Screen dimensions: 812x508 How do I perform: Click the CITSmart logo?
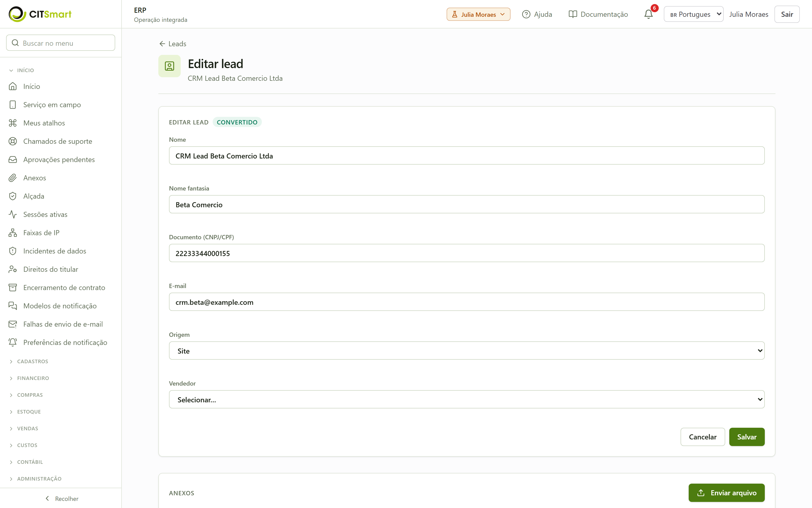point(40,14)
